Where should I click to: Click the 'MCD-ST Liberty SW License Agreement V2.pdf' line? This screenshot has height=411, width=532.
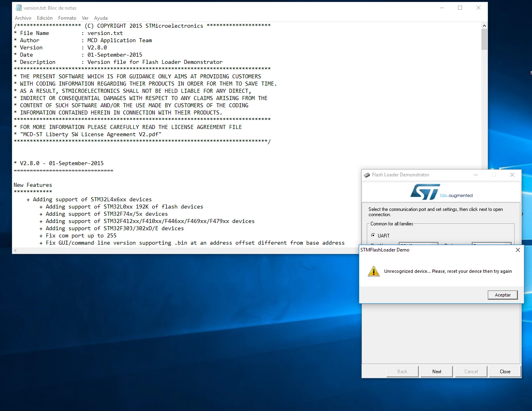tap(88, 134)
